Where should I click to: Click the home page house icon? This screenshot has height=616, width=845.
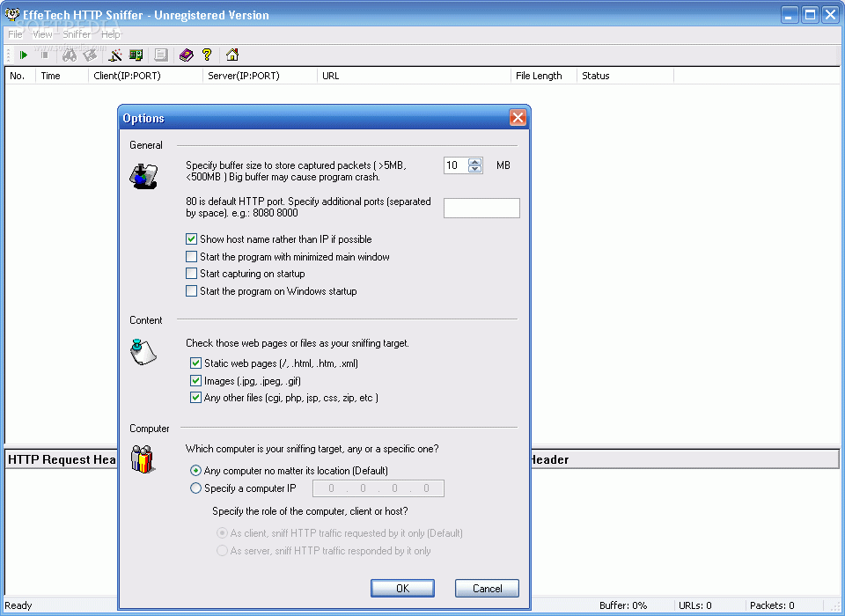(232, 55)
